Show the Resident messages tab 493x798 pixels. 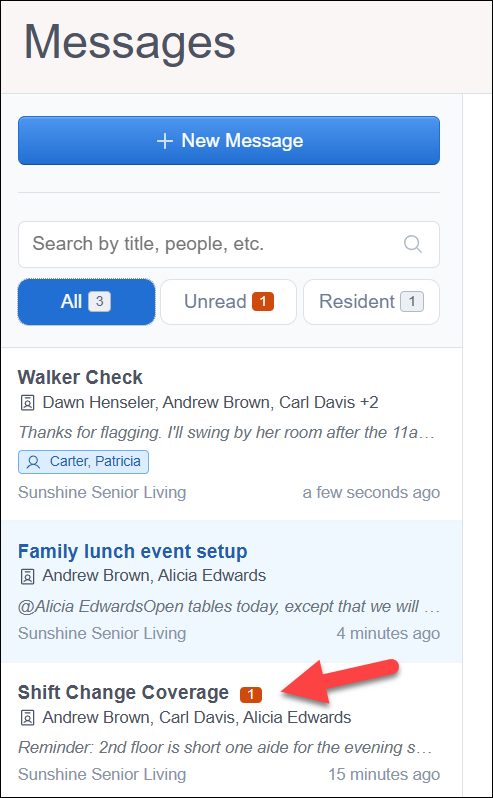[x=371, y=302]
